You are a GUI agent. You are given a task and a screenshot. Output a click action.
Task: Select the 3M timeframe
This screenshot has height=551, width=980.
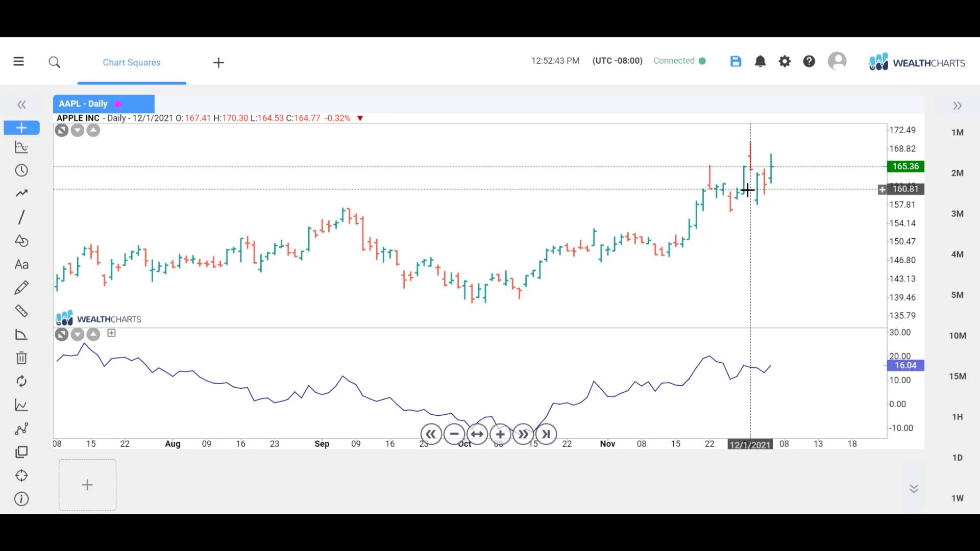[958, 214]
